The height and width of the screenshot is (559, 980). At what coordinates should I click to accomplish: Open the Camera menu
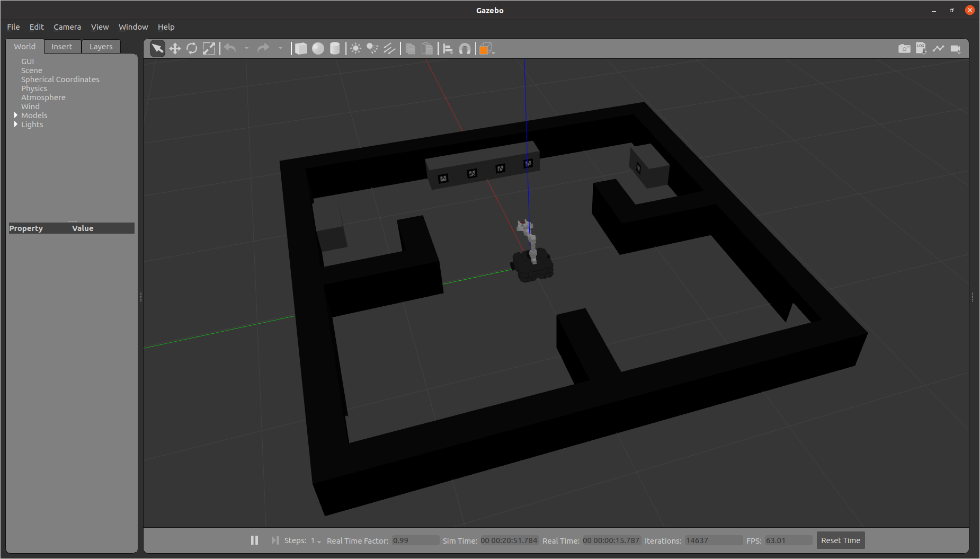[67, 27]
